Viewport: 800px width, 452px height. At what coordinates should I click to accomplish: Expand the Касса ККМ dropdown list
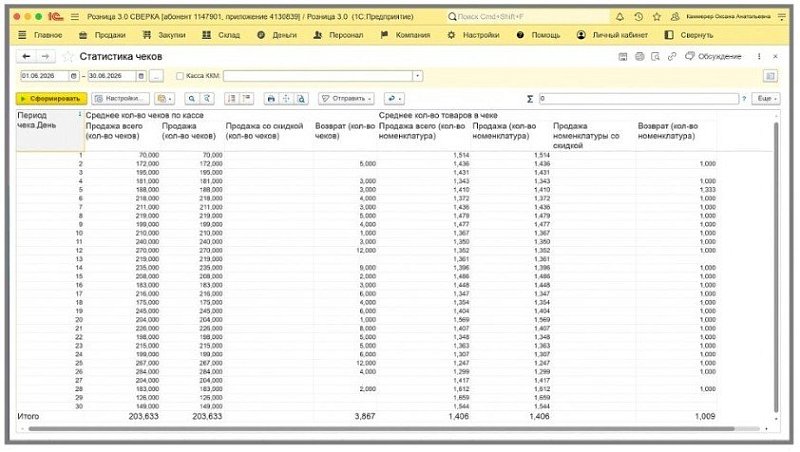417,76
